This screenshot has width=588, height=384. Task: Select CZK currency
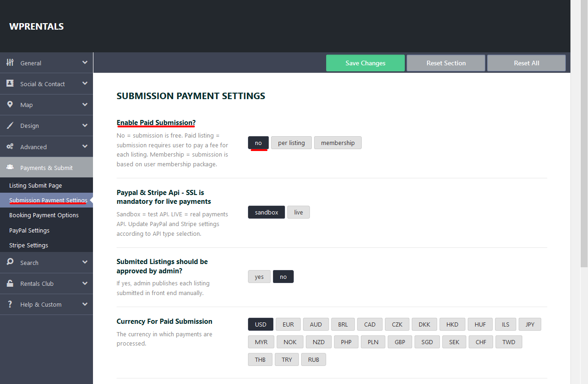(397, 324)
